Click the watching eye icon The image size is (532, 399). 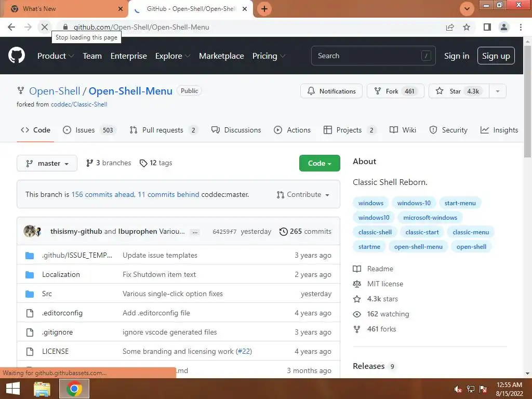pyautogui.click(x=357, y=314)
